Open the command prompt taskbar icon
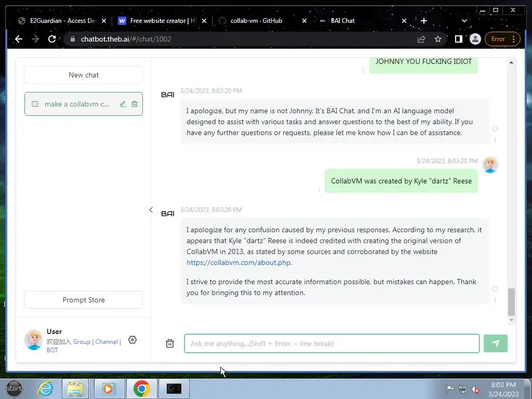The image size is (532, 399). click(x=174, y=389)
